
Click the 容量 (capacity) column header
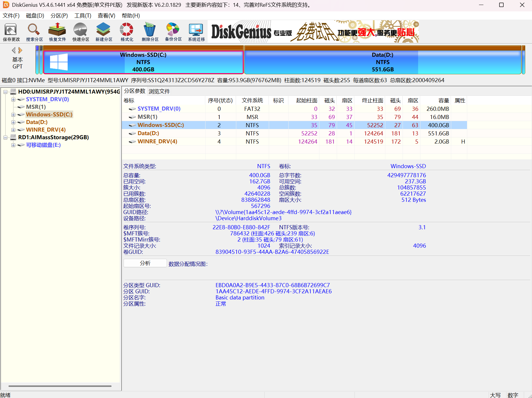pos(436,101)
